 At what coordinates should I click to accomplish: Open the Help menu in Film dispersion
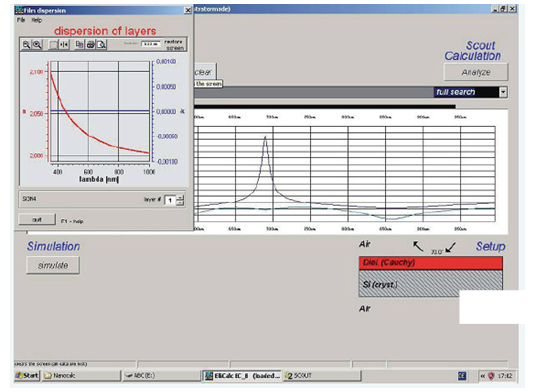[36, 20]
